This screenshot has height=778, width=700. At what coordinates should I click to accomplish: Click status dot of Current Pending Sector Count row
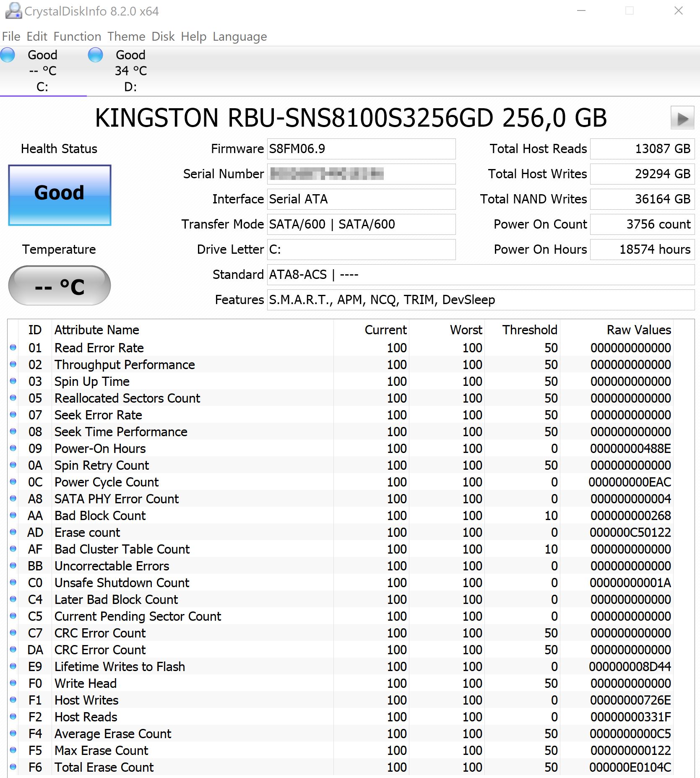[13, 616]
